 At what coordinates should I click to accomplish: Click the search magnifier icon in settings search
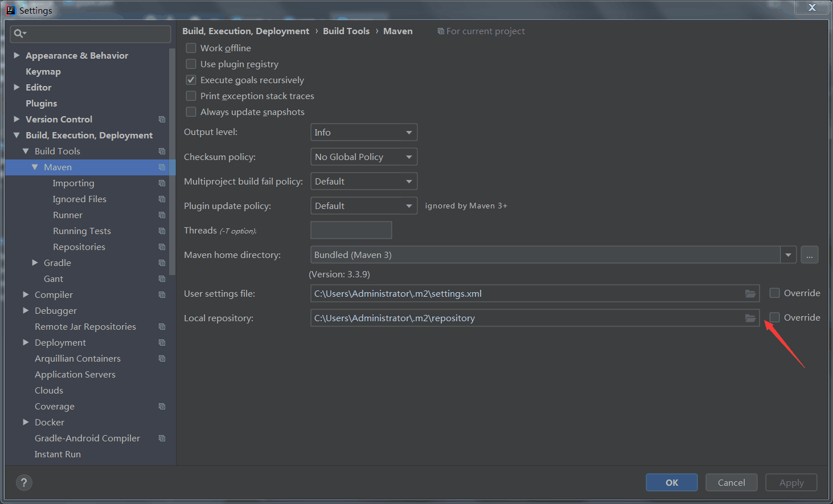click(19, 34)
